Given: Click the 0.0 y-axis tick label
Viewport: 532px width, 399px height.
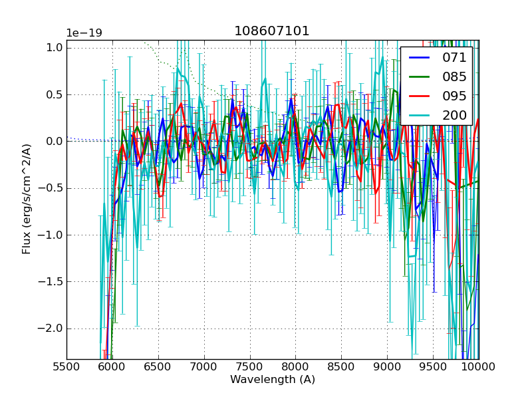Looking at the screenshot, I should click(x=55, y=141).
